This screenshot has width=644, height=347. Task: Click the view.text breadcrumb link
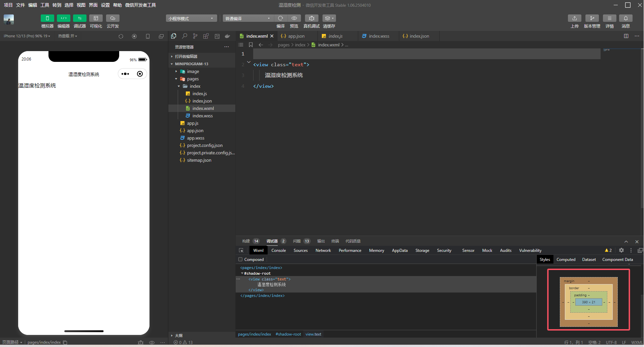313,334
